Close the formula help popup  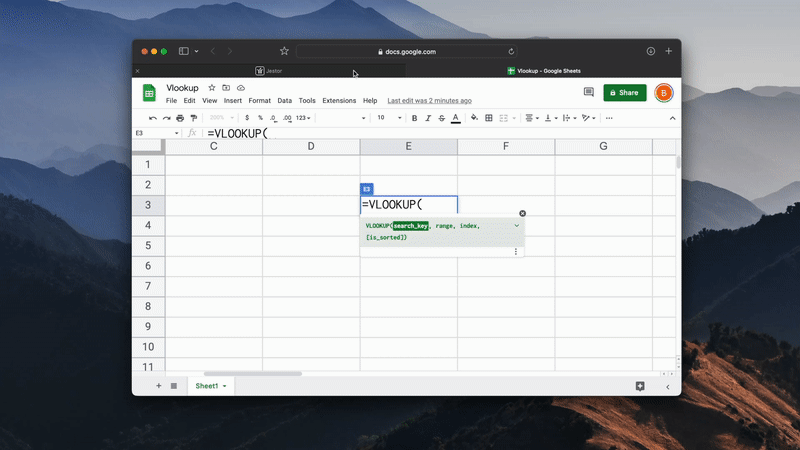click(522, 213)
